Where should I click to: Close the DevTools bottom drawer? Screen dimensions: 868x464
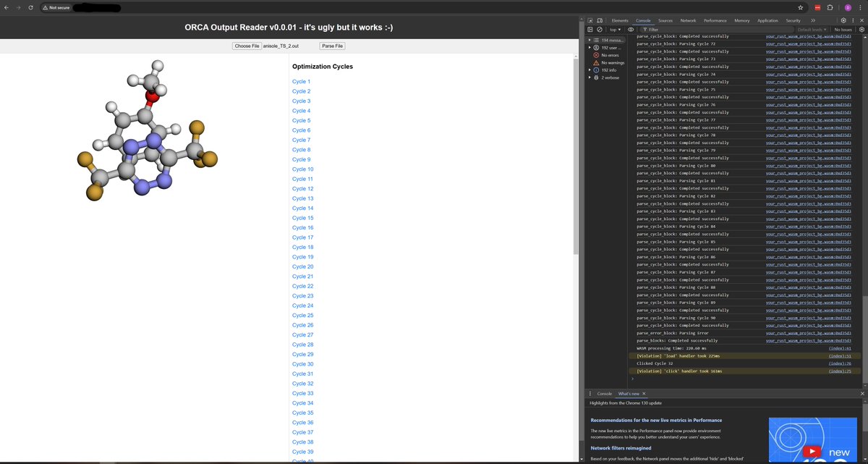pos(862,393)
